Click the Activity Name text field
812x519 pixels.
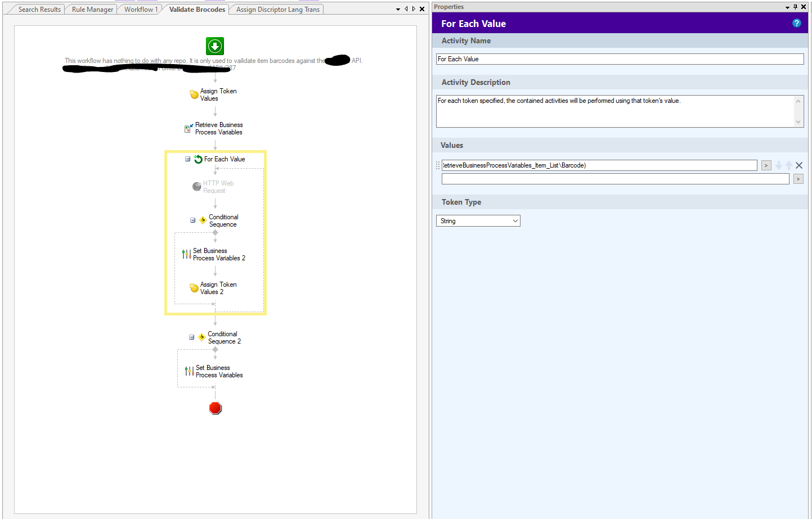[x=619, y=59]
